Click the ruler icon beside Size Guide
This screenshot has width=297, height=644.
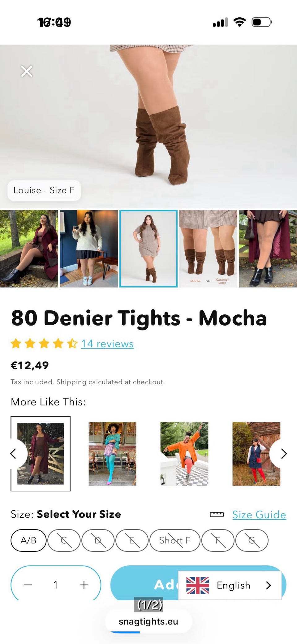point(217,514)
